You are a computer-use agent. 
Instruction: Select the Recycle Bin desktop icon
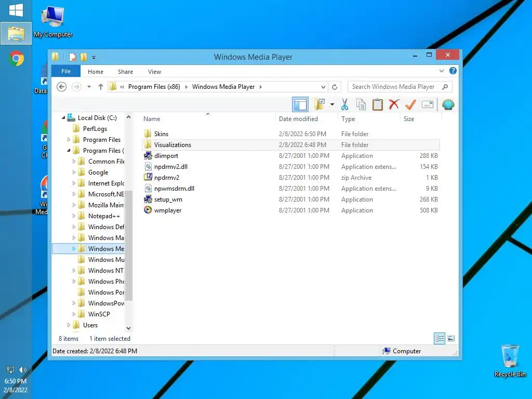[510, 361]
